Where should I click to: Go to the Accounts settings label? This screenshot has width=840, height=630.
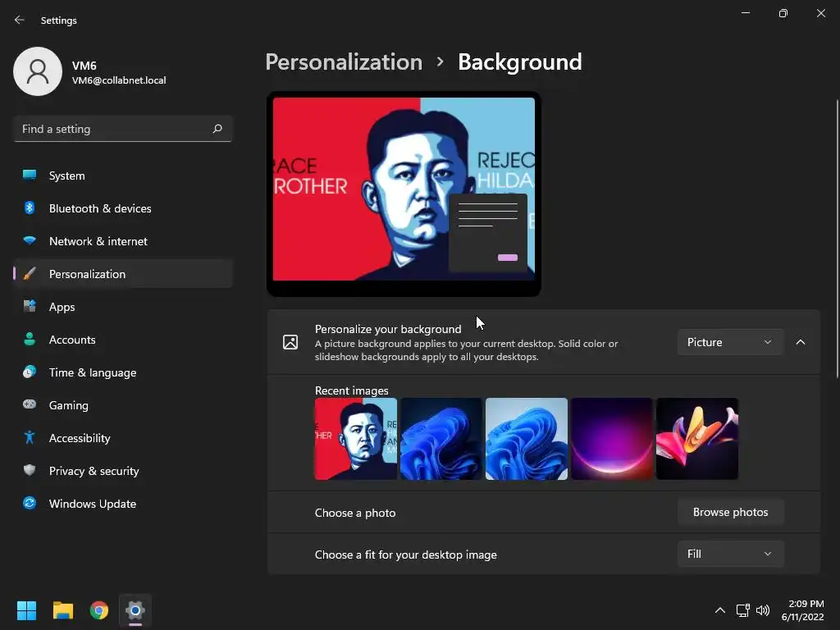(x=72, y=340)
